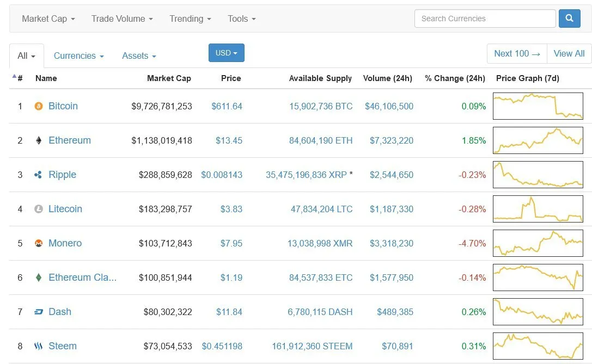The width and height of the screenshot is (592, 364).
Task: Open the Ripple currency link
Action: click(62, 175)
